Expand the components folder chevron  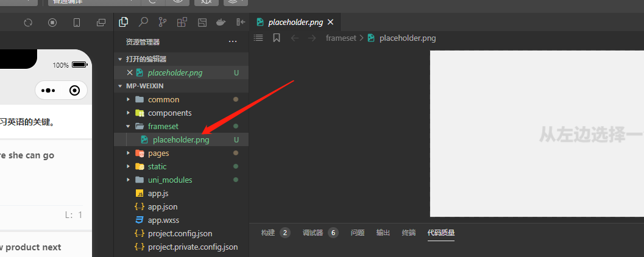point(129,113)
